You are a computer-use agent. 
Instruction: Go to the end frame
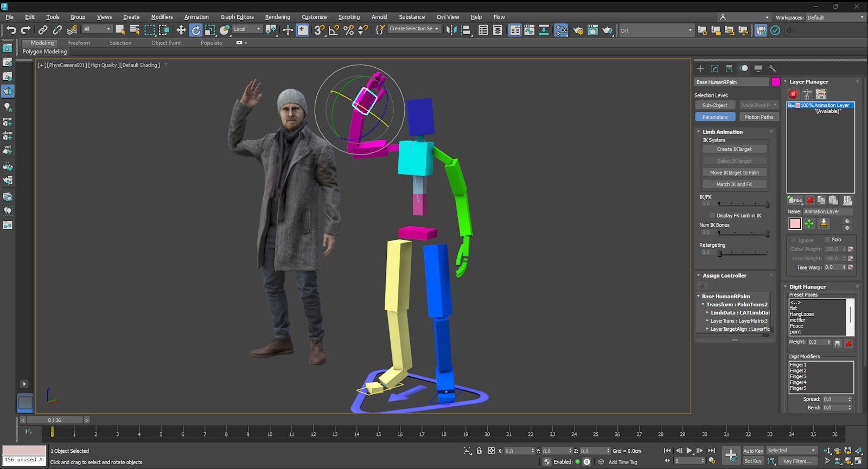tap(711, 451)
